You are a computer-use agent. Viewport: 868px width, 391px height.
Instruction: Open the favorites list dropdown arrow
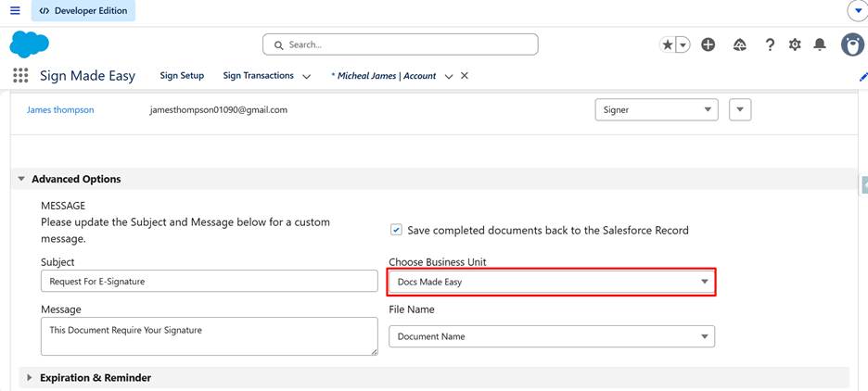click(683, 44)
